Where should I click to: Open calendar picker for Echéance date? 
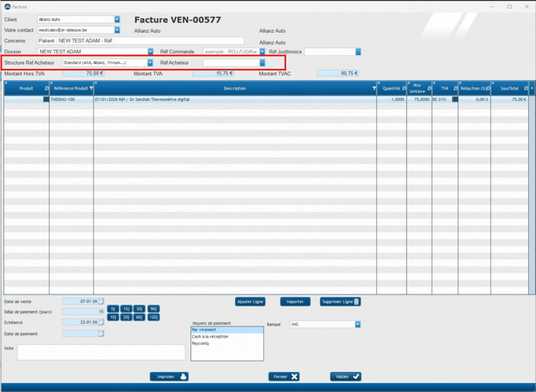[x=101, y=322]
